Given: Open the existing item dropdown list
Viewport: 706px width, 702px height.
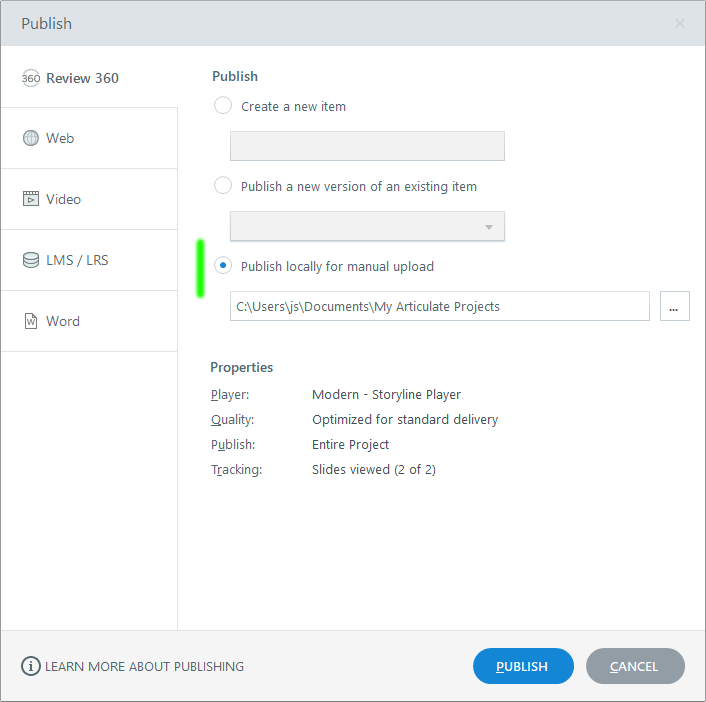Looking at the screenshot, I should click(x=367, y=226).
